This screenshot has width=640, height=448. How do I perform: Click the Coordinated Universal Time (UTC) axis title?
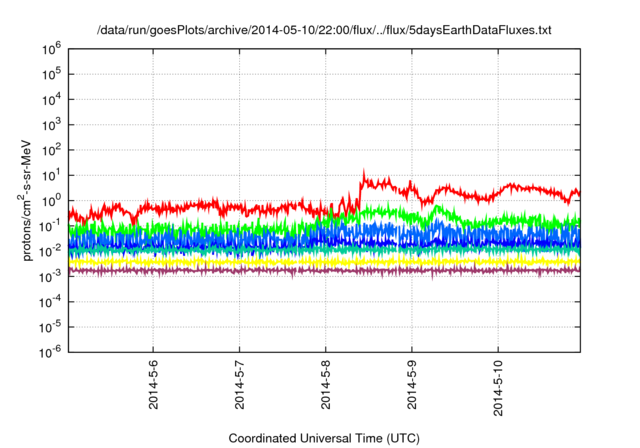324,438
